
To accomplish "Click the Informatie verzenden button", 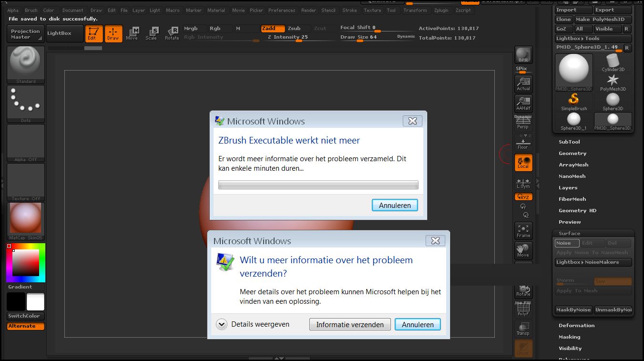I will (350, 324).
